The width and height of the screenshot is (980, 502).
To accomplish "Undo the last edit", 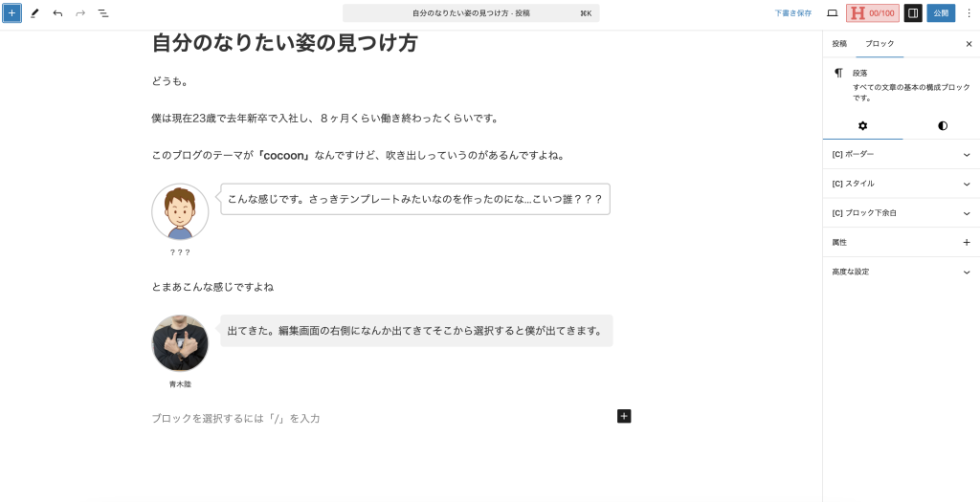I will point(57,13).
